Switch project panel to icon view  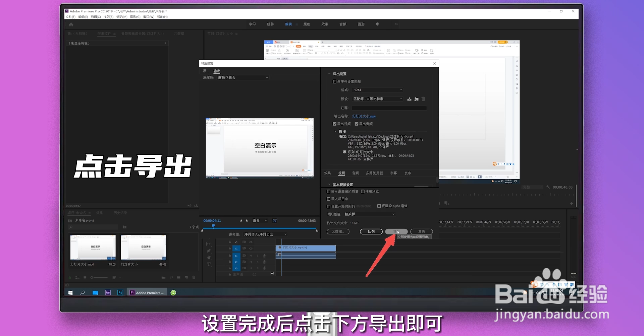[x=85, y=277]
